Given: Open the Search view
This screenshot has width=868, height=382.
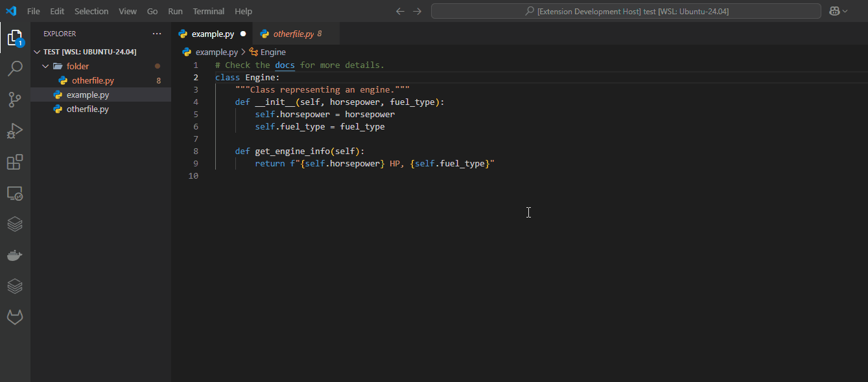Looking at the screenshot, I should [15, 69].
